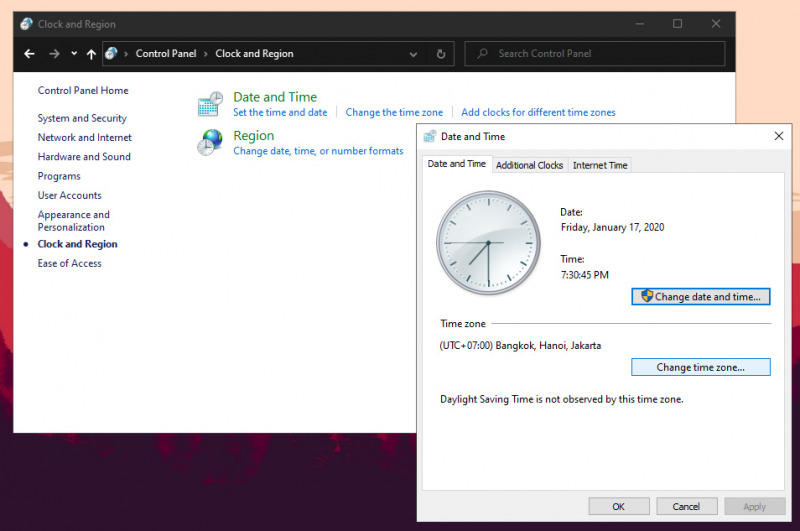Click the (UTC+07:00) Bangkok, Hanoi, Jakarta text
This screenshot has height=531, width=800.
(x=520, y=346)
